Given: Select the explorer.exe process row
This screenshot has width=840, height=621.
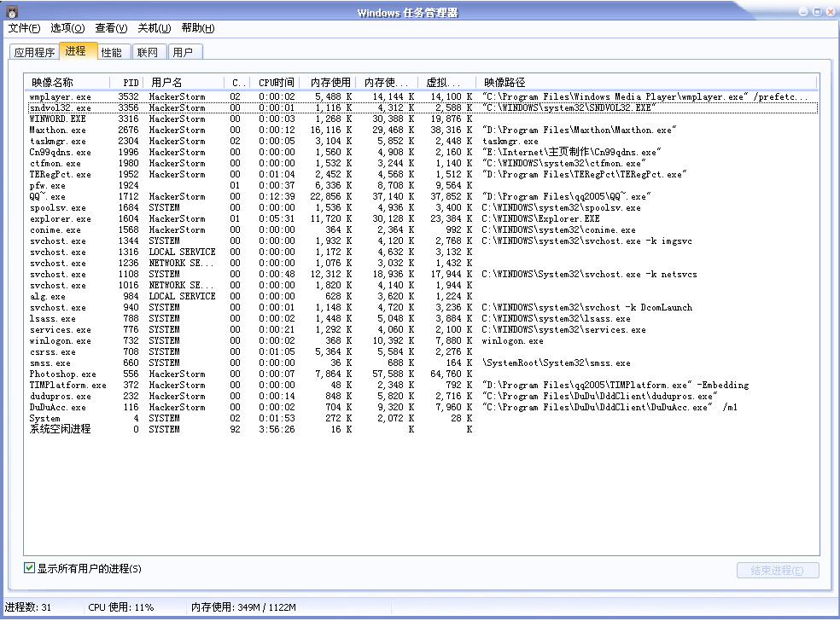Looking at the screenshot, I should (x=60, y=219).
